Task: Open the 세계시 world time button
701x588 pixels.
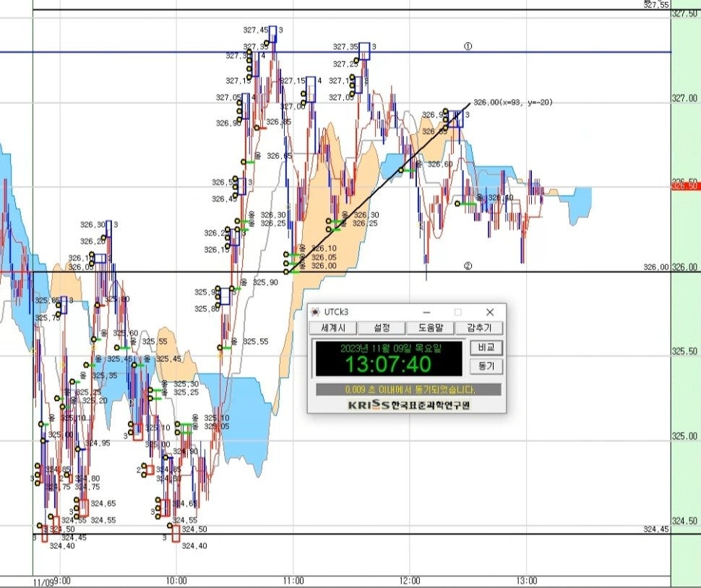Action: click(x=333, y=328)
